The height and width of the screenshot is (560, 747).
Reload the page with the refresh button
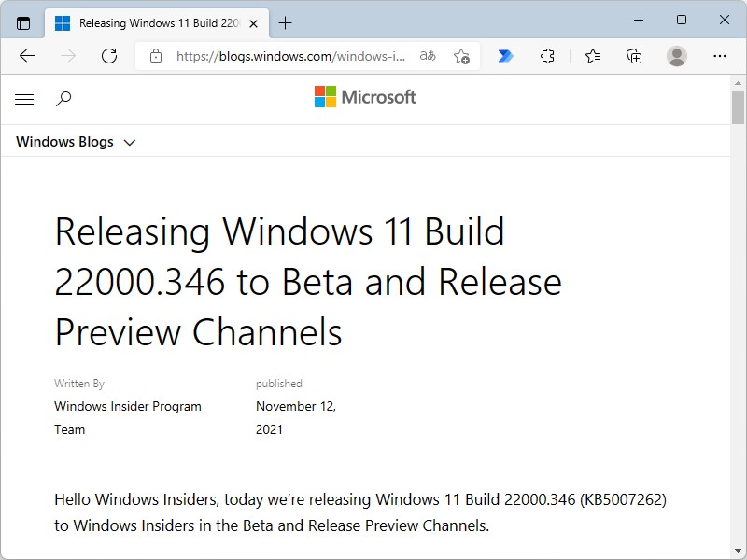tap(109, 56)
